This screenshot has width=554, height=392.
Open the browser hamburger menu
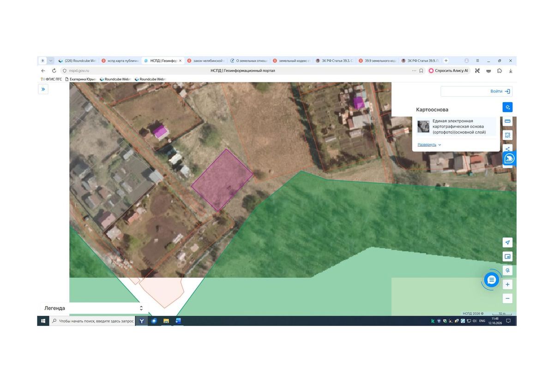point(477,60)
